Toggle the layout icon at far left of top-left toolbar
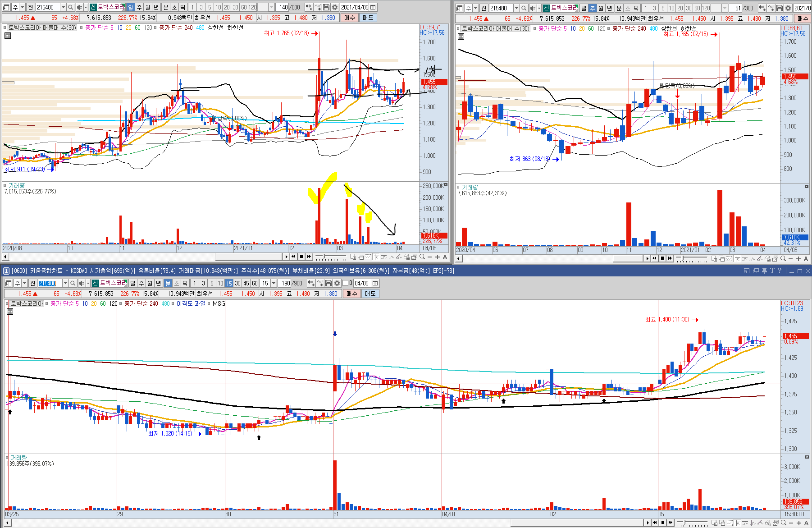The image size is (812, 528). (6, 7)
